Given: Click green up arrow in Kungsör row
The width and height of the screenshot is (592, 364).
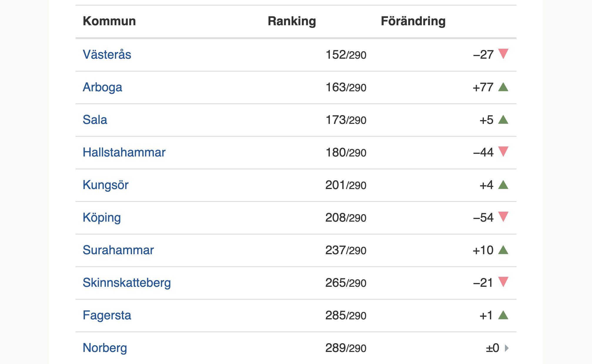Looking at the screenshot, I should (503, 185).
